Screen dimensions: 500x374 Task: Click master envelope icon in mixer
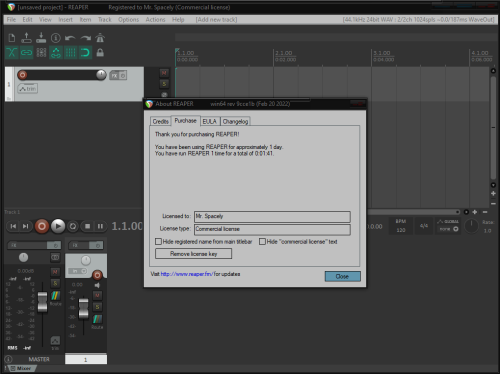[x=55, y=340]
